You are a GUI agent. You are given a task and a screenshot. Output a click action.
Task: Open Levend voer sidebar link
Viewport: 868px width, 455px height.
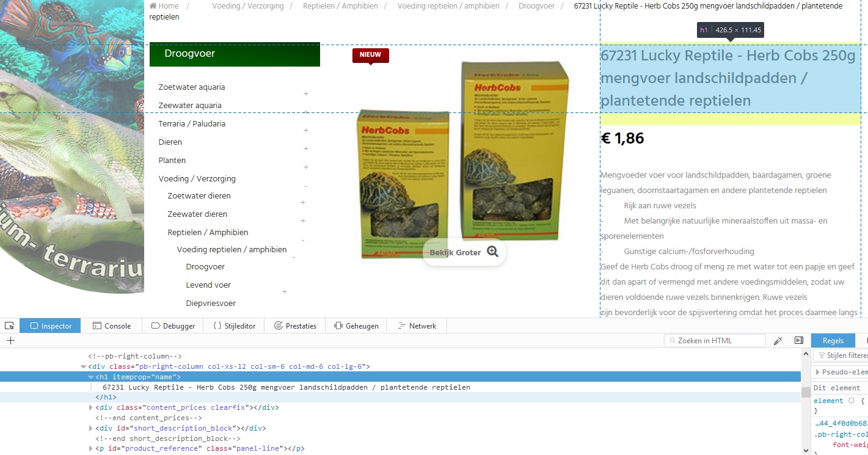(x=208, y=285)
